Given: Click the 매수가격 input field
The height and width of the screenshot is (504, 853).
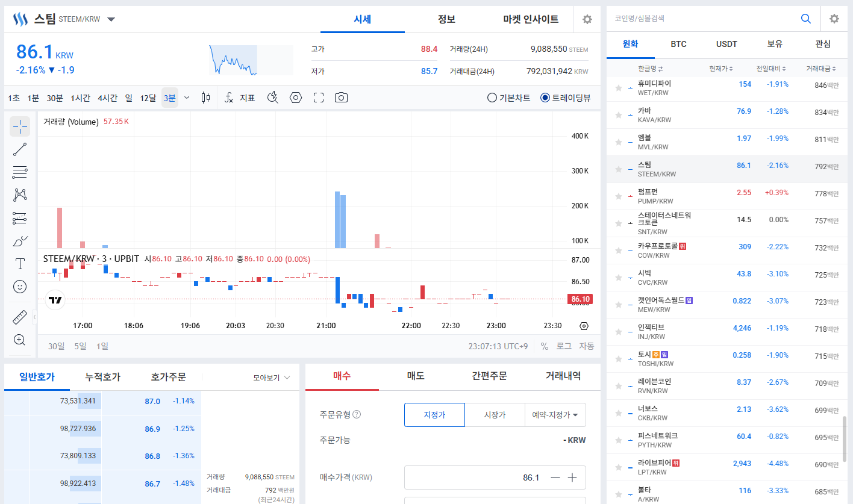Looking at the screenshot, I should (476, 478).
